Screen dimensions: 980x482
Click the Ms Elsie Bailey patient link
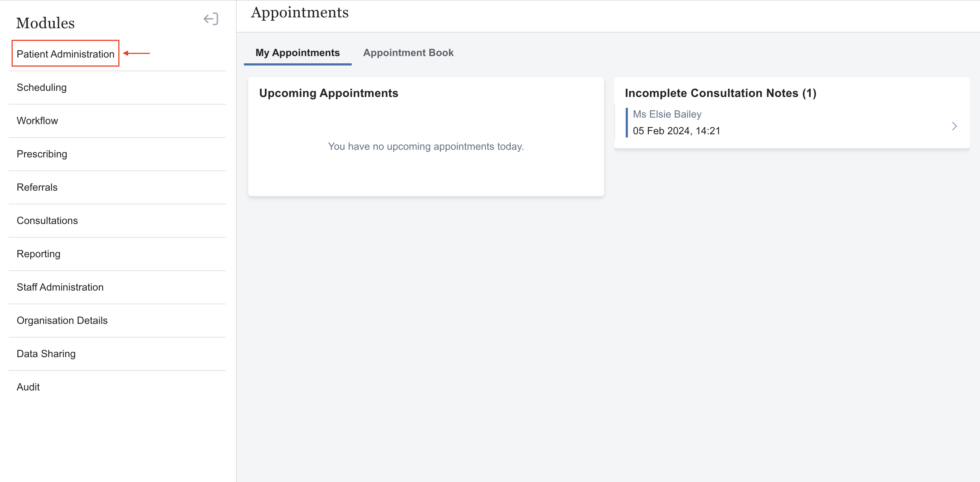click(667, 114)
